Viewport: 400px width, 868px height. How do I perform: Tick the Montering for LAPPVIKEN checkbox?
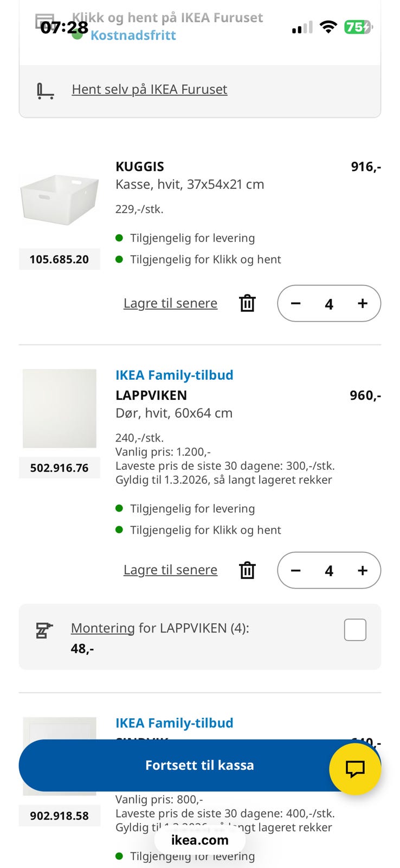tap(355, 630)
